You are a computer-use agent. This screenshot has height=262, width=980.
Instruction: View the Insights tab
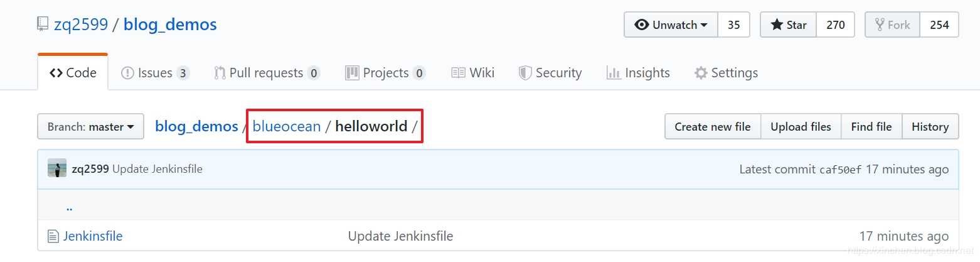pos(638,73)
